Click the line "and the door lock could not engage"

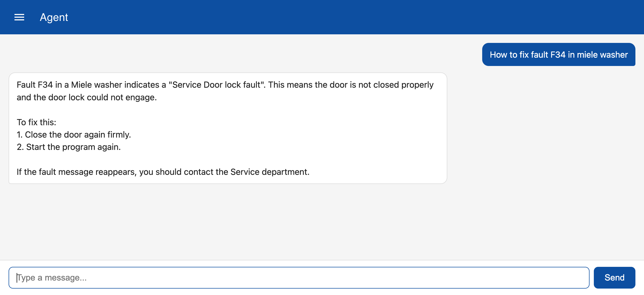pos(87,97)
